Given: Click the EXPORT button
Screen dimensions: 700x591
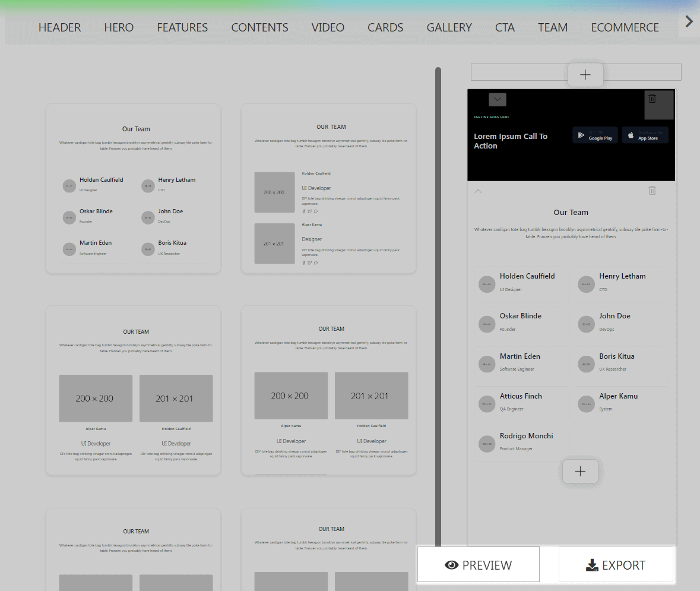Looking at the screenshot, I should [x=616, y=565].
